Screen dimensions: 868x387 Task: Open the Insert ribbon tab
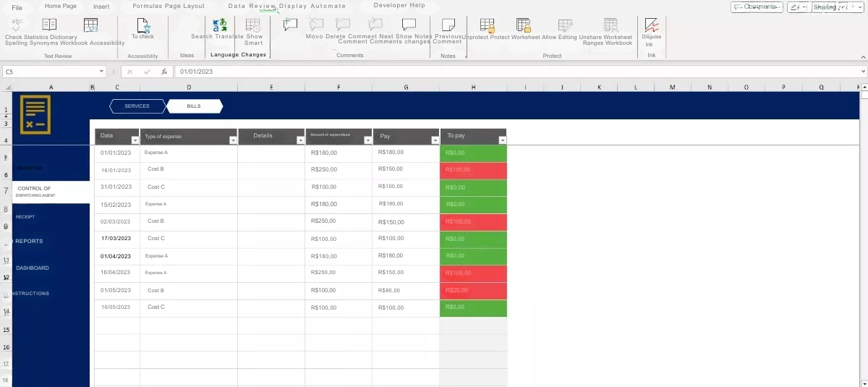[x=101, y=7]
